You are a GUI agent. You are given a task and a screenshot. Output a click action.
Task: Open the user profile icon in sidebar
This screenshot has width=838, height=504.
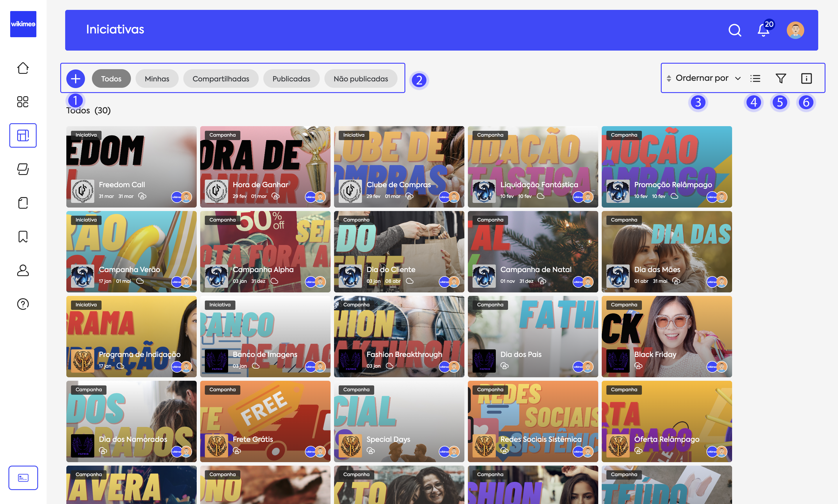pyautogui.click(x=23, y=270)
